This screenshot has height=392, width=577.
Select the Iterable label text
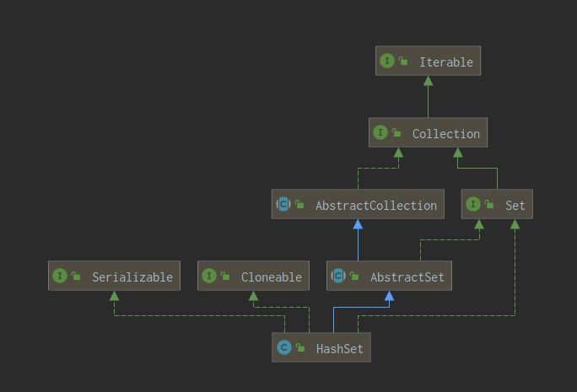point(445,62)
